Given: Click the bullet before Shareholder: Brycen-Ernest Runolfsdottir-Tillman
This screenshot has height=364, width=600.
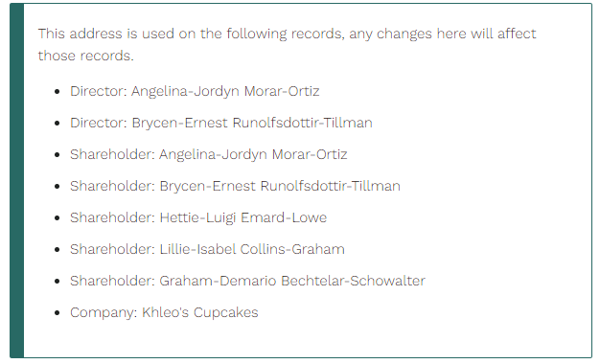Looking at the screenshot, I should [x=58, y=187].
